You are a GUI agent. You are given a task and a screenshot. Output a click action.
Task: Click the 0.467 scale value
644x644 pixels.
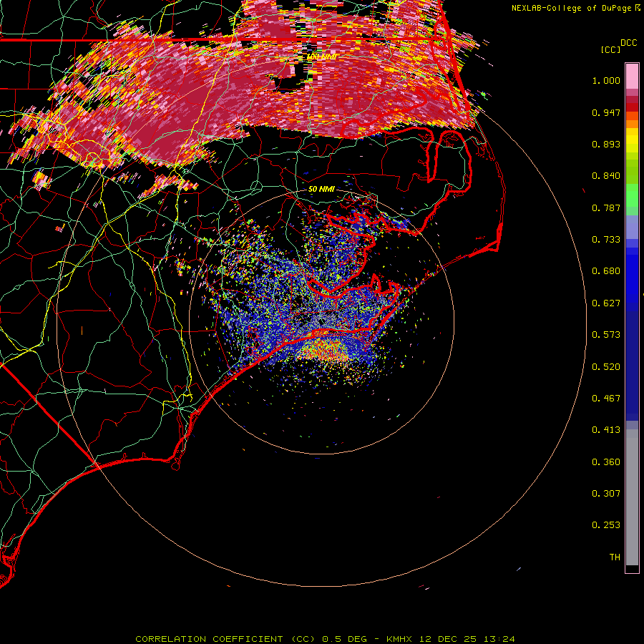point(606,399)
